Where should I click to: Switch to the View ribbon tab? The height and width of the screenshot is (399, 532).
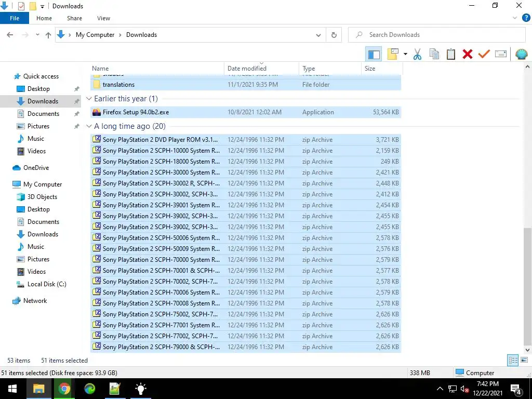(x=103, y=18)
